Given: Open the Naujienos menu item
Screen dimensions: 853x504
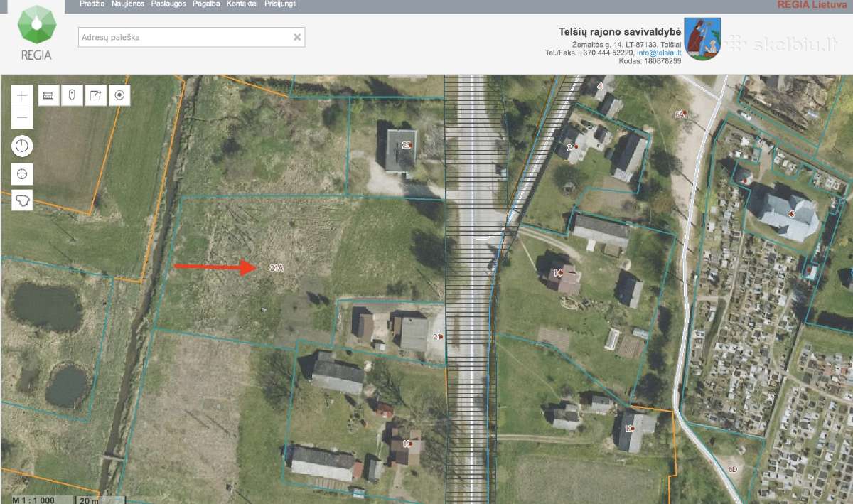Looking at the screenshot, I should 128,4.
